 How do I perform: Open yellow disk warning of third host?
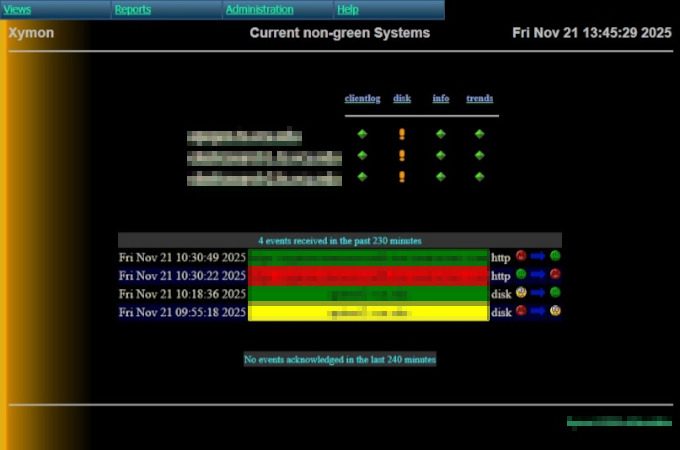tap(402, 176)
